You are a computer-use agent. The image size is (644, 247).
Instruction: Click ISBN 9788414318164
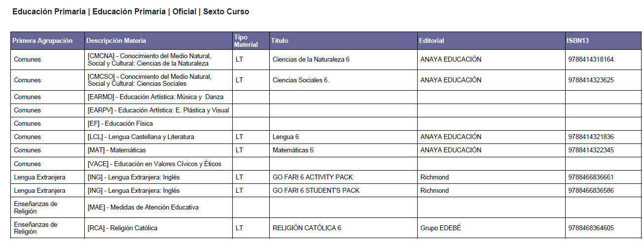[x=591, y=59]
